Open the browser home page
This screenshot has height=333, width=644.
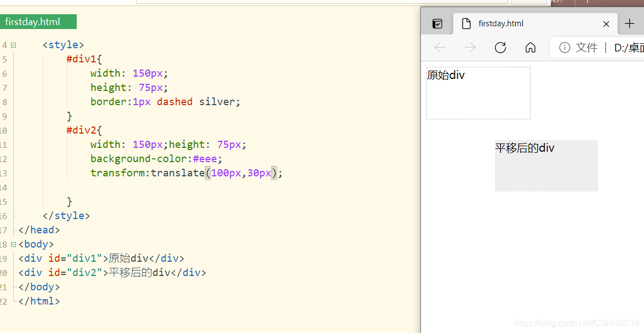click(x=531, y=48)
